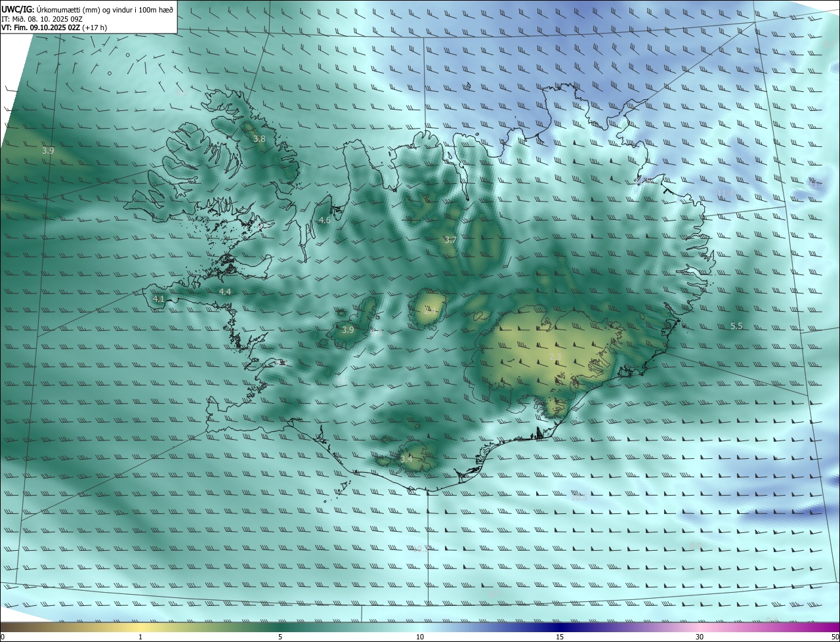Click the '50' tick on the color scale
The height and width of the screenshot is (642, 840).
(x=835, y=637)
